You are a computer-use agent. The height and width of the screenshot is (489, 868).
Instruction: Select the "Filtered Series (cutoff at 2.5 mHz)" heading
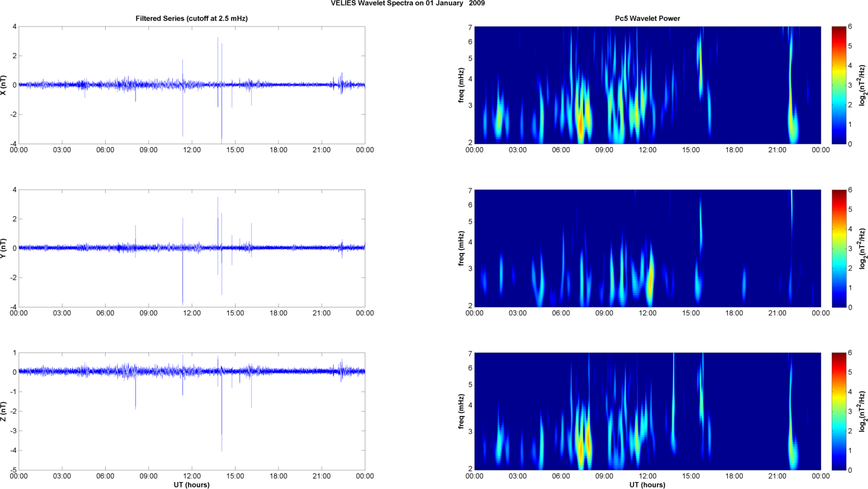click(191, 18)
